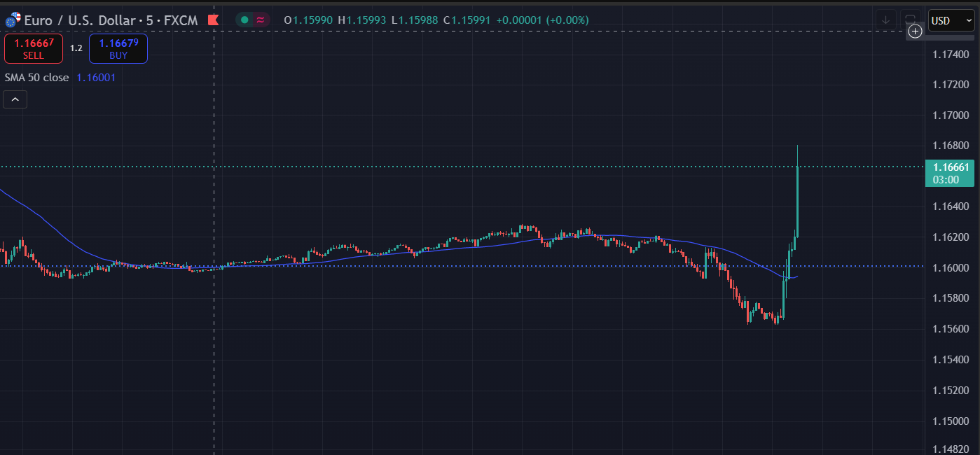Open the USD currency dropdown
The height and width of the screenshot is (455, 980).
point(951,20)
